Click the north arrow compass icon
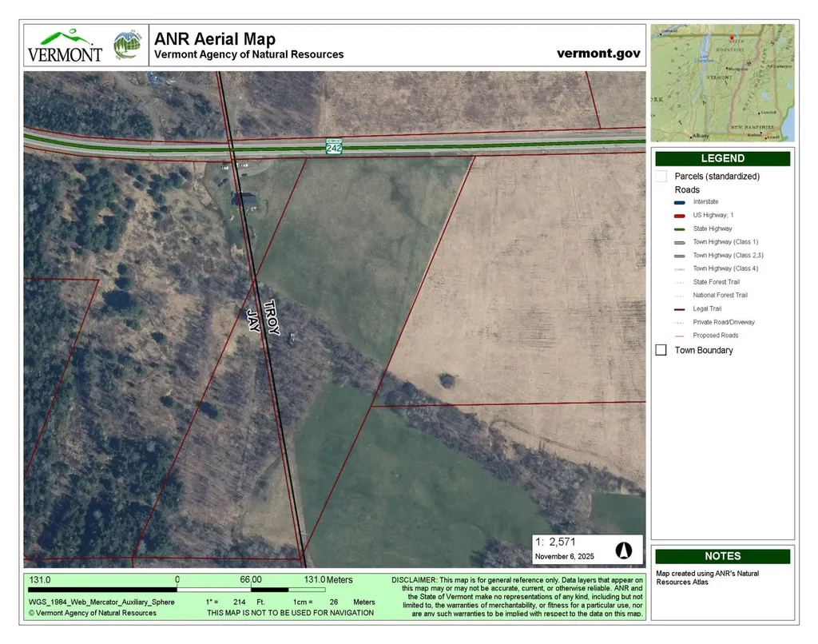The height and width of the screenshot is (644, 818). coord(625,551)
